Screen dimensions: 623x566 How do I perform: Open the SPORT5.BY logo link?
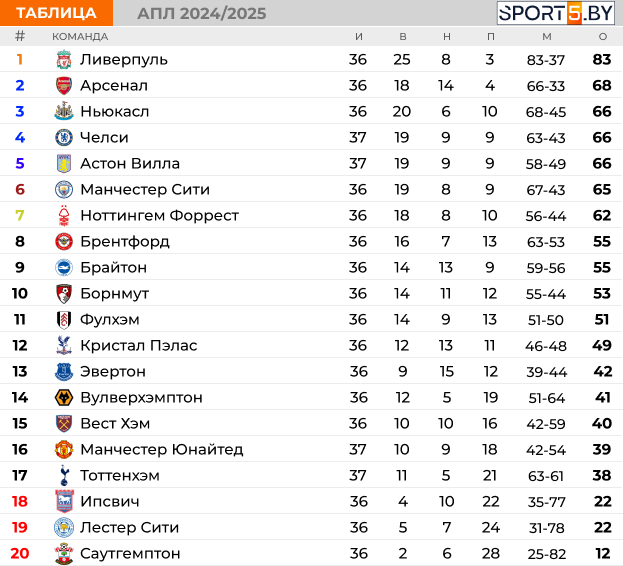[x=556, y=13]
